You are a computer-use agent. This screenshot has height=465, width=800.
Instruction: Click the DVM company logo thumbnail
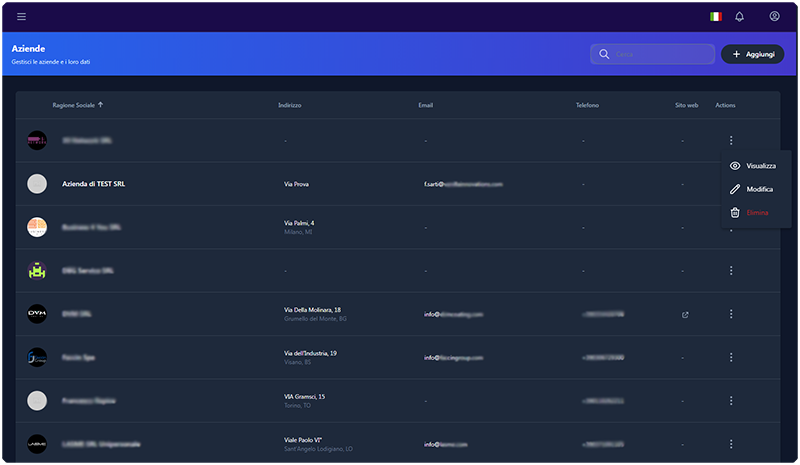[37, 314]
